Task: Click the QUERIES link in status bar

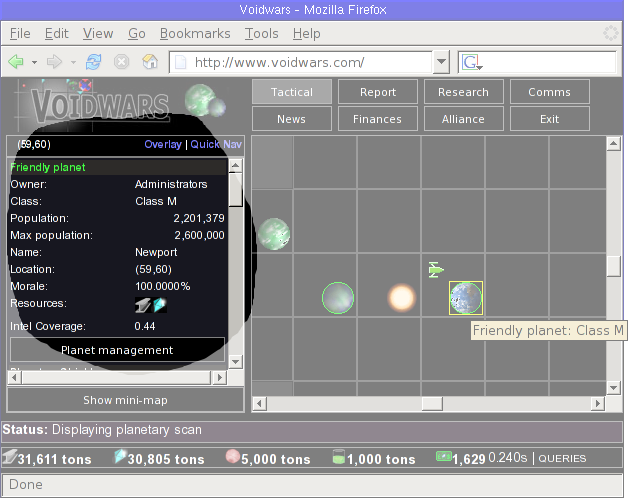Action: pos(562,458)
